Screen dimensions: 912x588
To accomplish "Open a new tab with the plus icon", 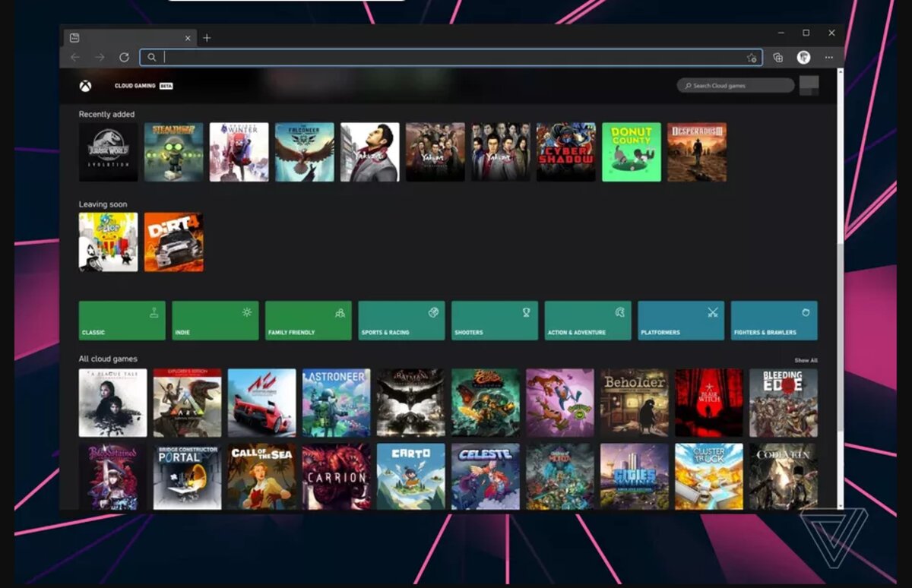I will pyautogui.click(x=207, y=38).
